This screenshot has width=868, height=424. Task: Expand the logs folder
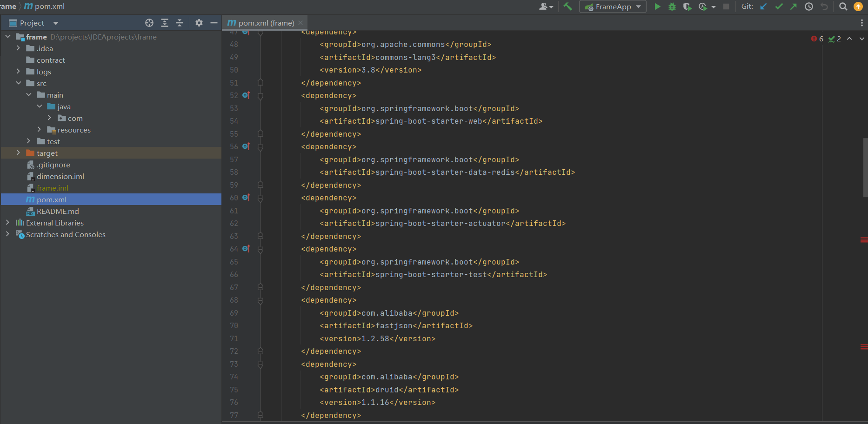coord(18,71)
